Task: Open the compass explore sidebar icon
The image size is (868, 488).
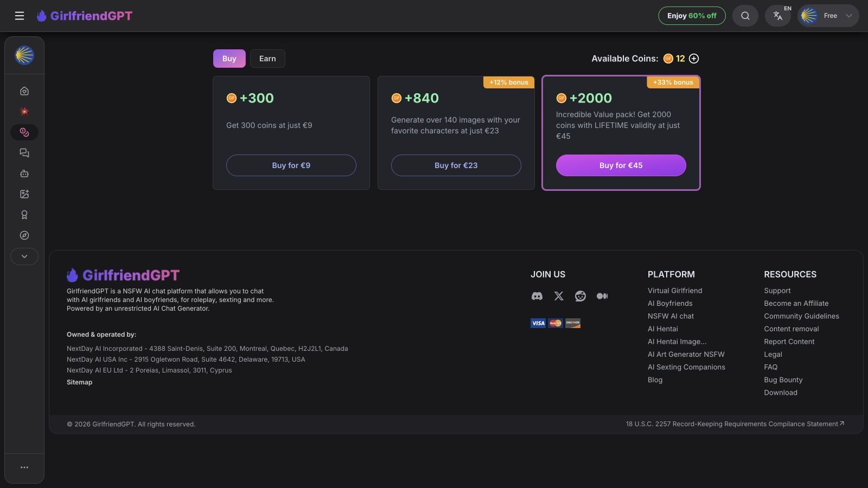Action: [x=24, y=235]
